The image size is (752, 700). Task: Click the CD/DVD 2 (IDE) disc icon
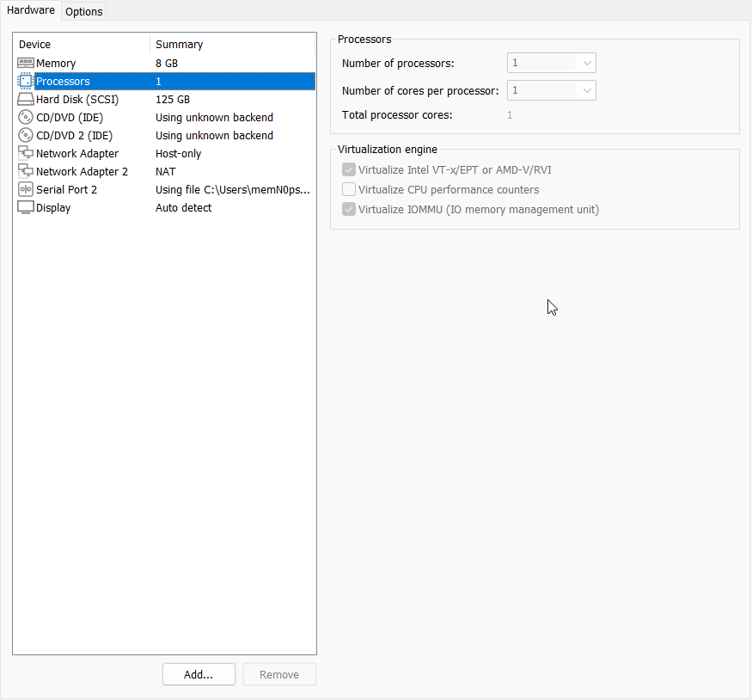pyautogui.click(x=25, y=135)
